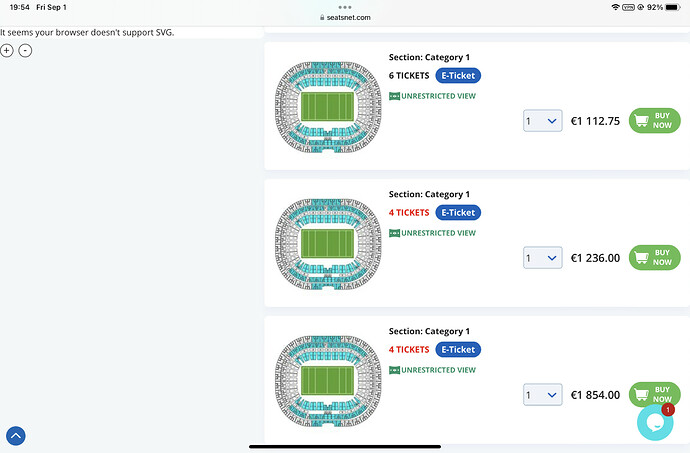
Task: Open the three-dots multitasking menu
Action: coord(345,7)
